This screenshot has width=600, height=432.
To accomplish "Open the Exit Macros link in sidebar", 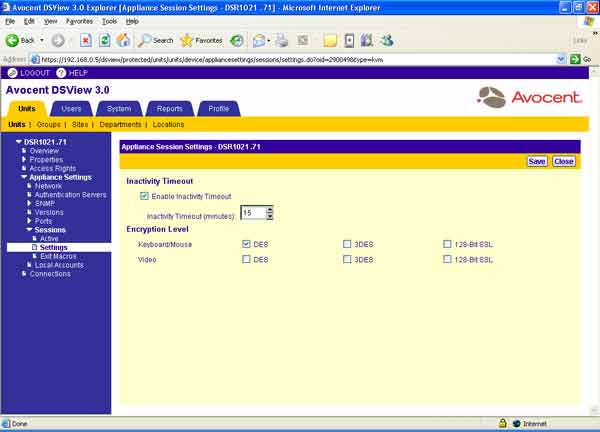I will 58,256.
